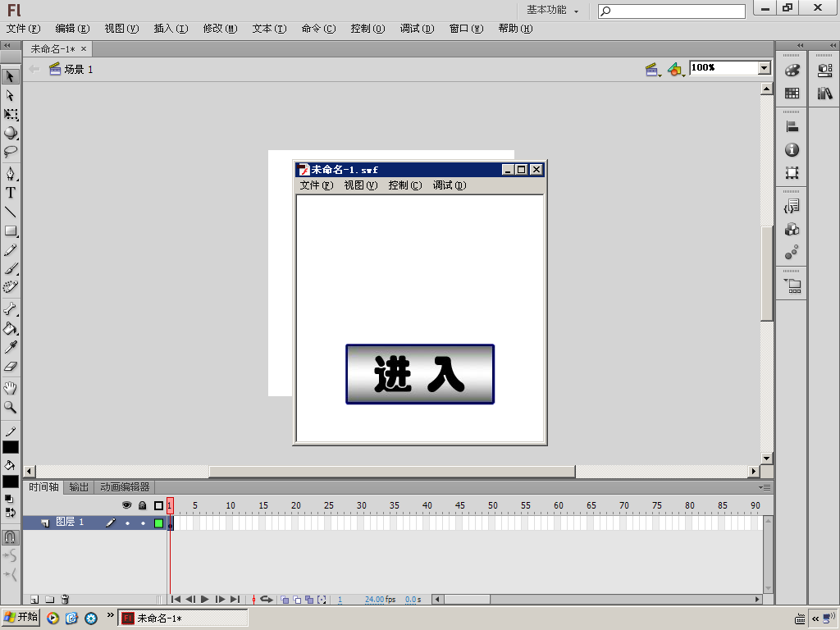Screen dimensions: 840x630
Task: Open the stroke color swatch
Action: (11, 447)
